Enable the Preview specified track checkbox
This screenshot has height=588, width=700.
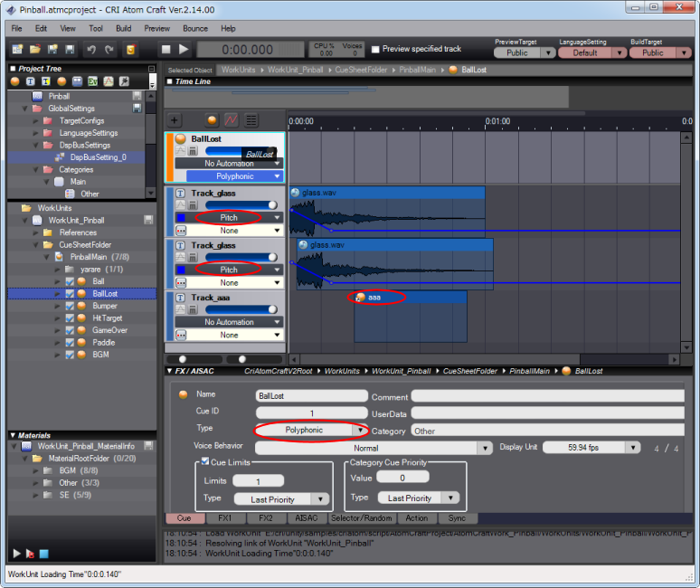point(375,49)
